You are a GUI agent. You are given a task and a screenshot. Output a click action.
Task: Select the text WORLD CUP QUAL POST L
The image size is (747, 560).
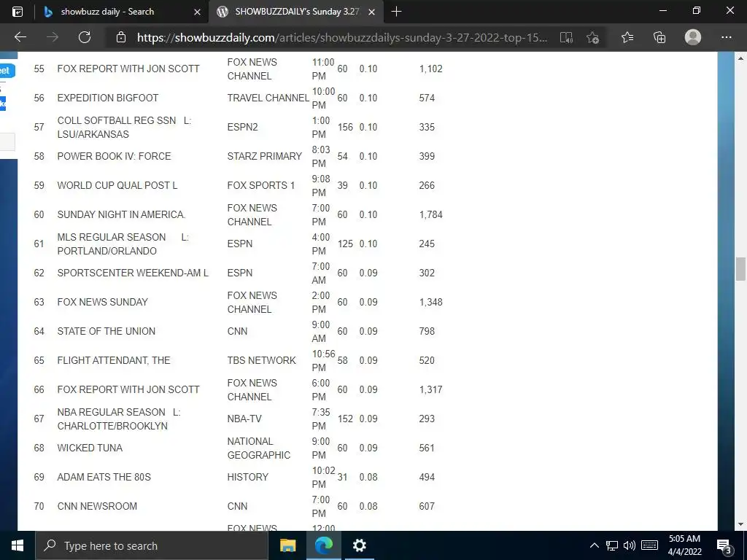tap(117, 185)
